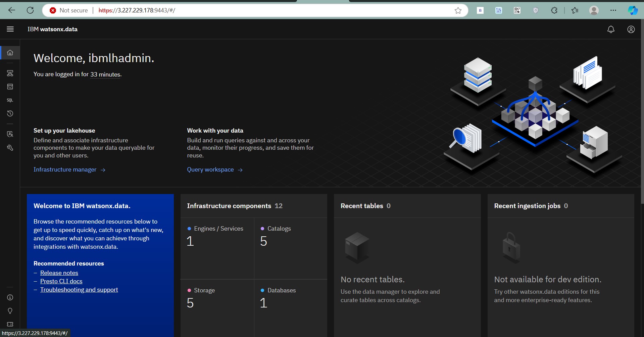Open the Presto CLI docs link
Screen dimensions: 644x337
point(61,281)
